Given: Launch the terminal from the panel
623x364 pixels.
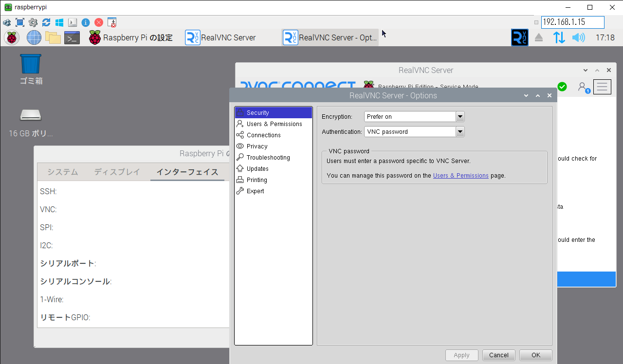Looking at the screenshot, I should [x=72, y=37].
